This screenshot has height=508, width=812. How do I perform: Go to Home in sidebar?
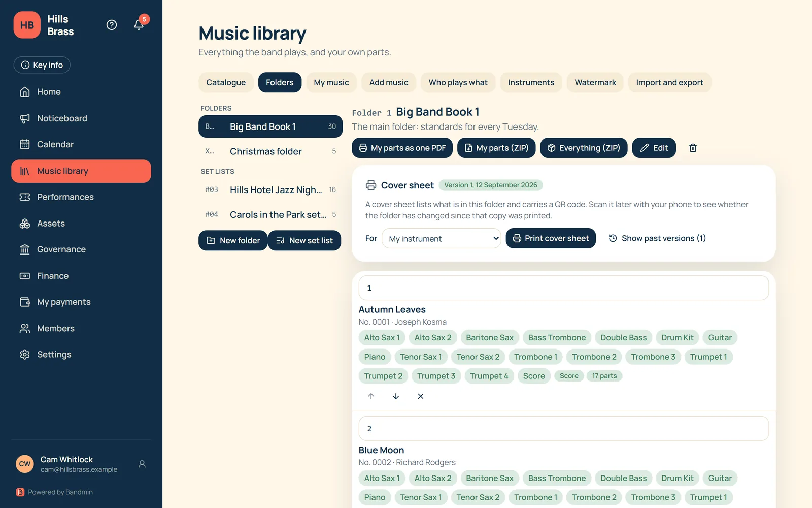(x=81, y=92)
